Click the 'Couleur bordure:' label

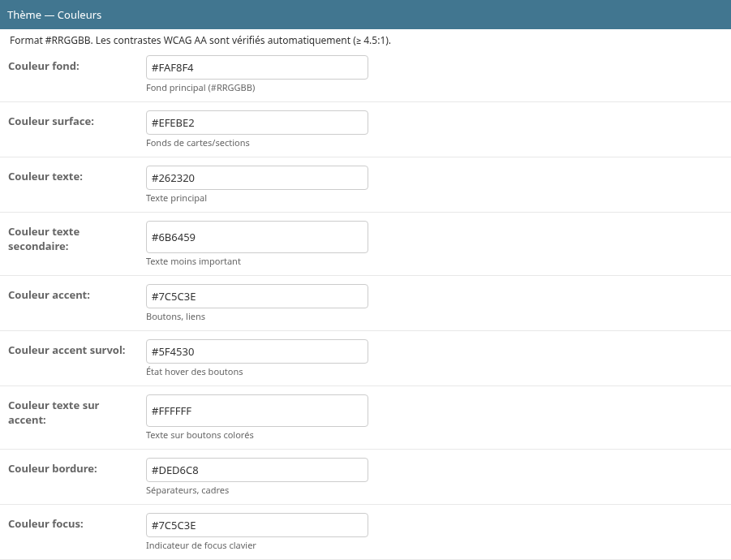tap(53, 468)
